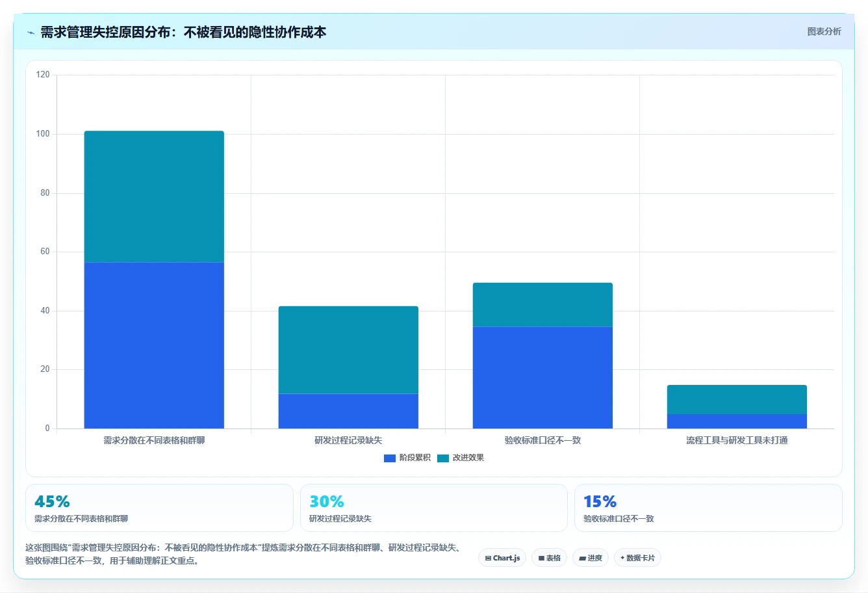868x593 pixels.
Task: Click the blue 阶段累积 bar for 流程工具与研发工具未打通
Action: tap(737, 421)
